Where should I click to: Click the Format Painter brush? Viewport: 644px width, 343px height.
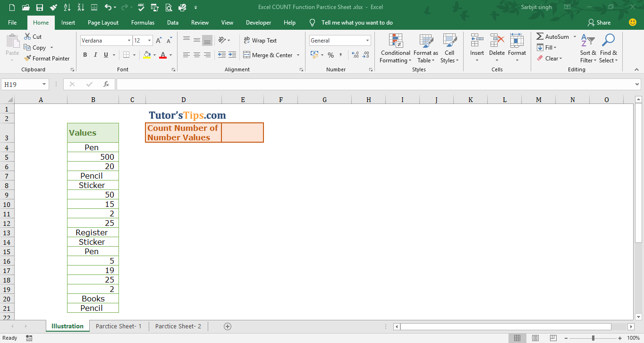coord(27,58)
